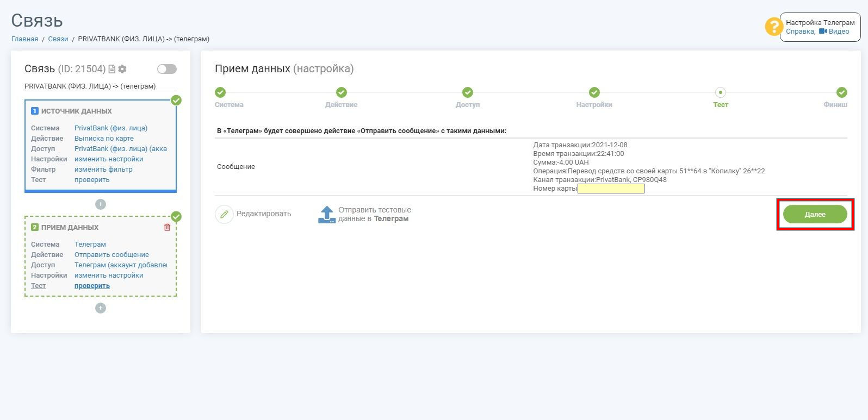Viewport: 868px width, 420px height.
Task: Click the Телеграм system link
Action: pyautogui.click(x=90, y=245)
